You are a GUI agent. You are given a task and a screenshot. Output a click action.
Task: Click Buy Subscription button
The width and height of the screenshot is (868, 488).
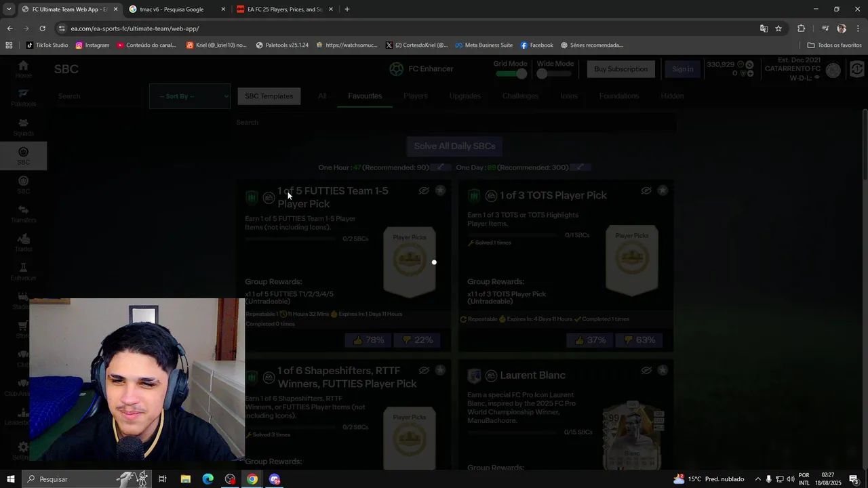(620, 69)
